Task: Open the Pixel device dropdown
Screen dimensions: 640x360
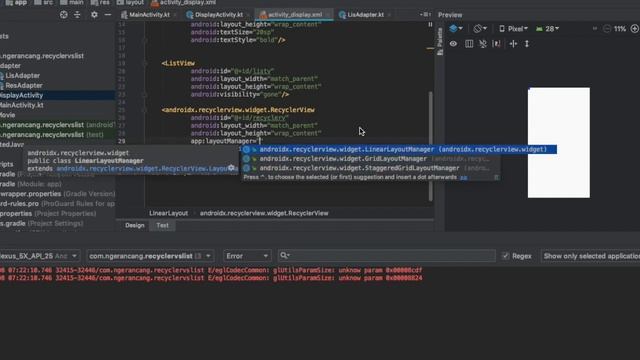Action: [x=513, y=29]
